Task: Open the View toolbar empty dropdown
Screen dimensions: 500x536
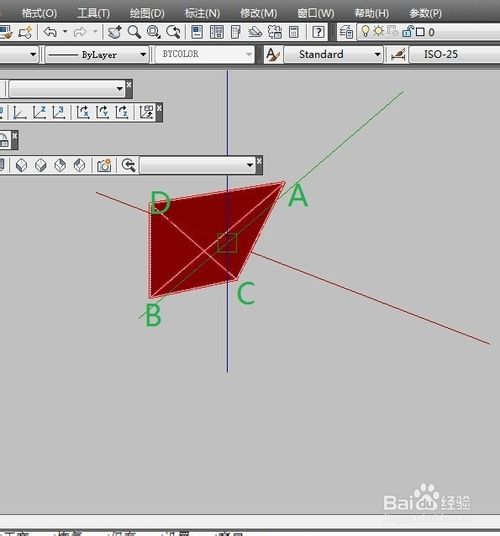Action: (198, 165)
